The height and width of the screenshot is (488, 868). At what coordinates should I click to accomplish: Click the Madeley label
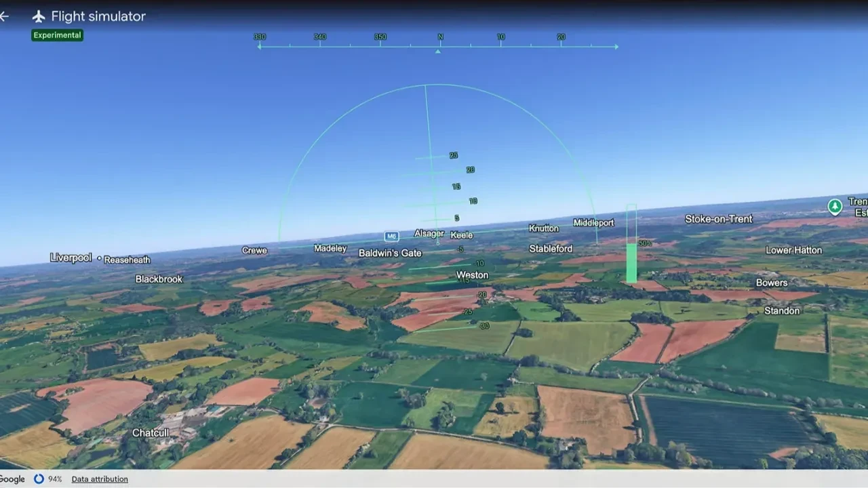tap(330, 249)
